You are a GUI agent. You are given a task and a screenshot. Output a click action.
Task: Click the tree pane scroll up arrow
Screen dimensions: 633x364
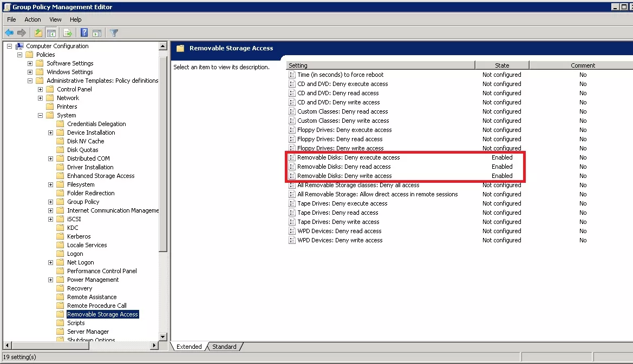(x=162, y=46)
